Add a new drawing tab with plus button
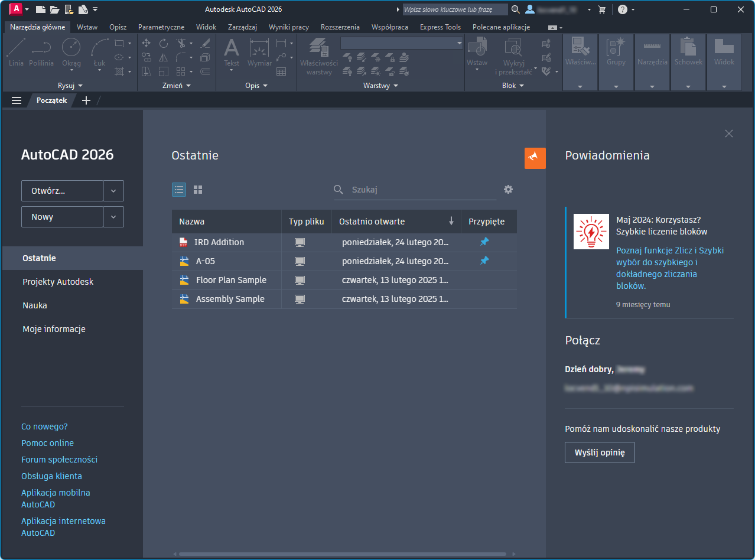The image size is (755, 560). 86,100
